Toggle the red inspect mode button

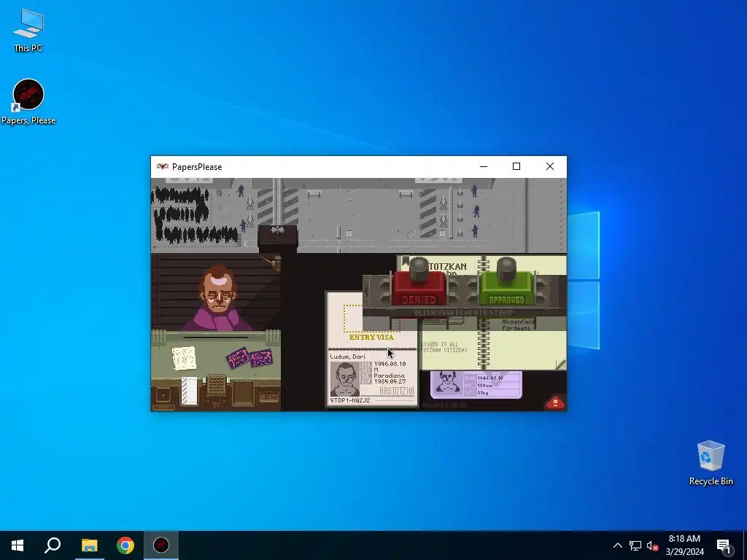[555, 402]
